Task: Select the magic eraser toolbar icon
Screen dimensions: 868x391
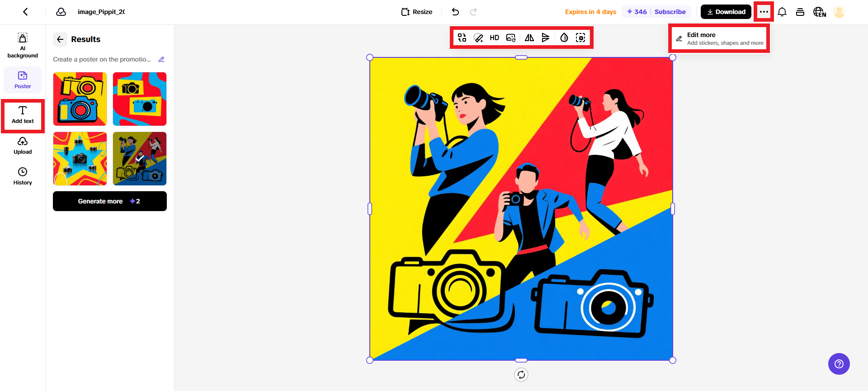Action: [x=478, y=38]
